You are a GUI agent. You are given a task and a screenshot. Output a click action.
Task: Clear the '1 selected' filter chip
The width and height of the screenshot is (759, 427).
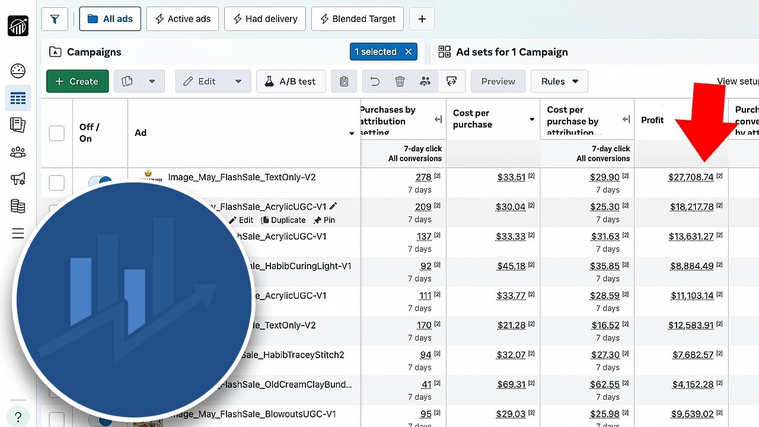(408, 51)
